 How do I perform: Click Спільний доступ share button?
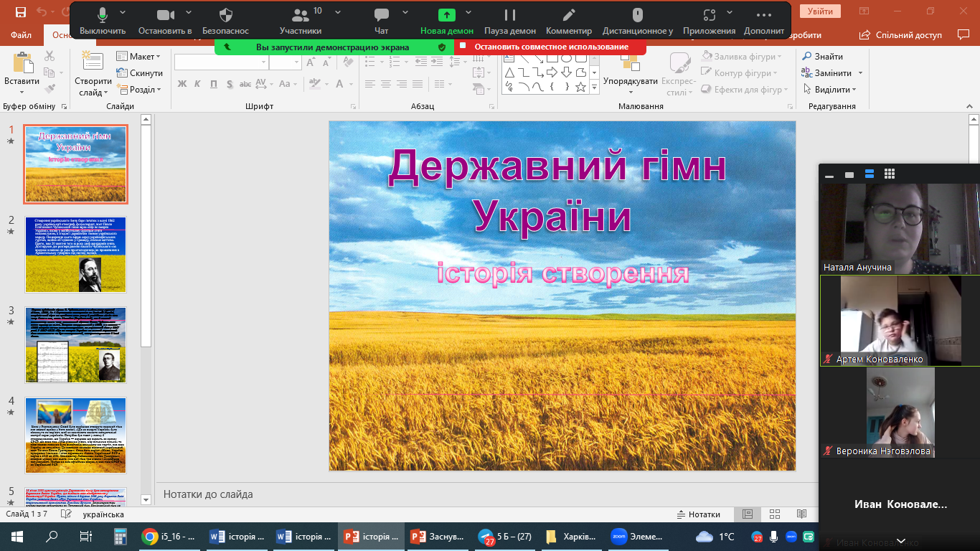tap(901, 34)
